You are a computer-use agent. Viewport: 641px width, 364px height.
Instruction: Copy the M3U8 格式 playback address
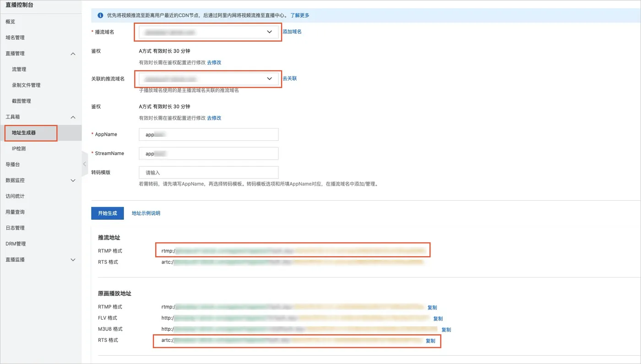pyautogui.click(x=446, y=329)
